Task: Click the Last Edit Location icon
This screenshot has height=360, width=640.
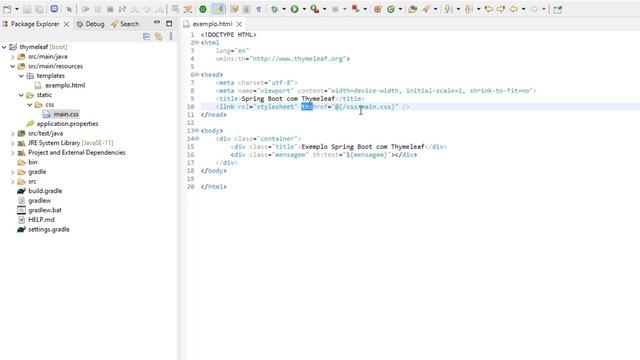Action: [x=489, y=9]
